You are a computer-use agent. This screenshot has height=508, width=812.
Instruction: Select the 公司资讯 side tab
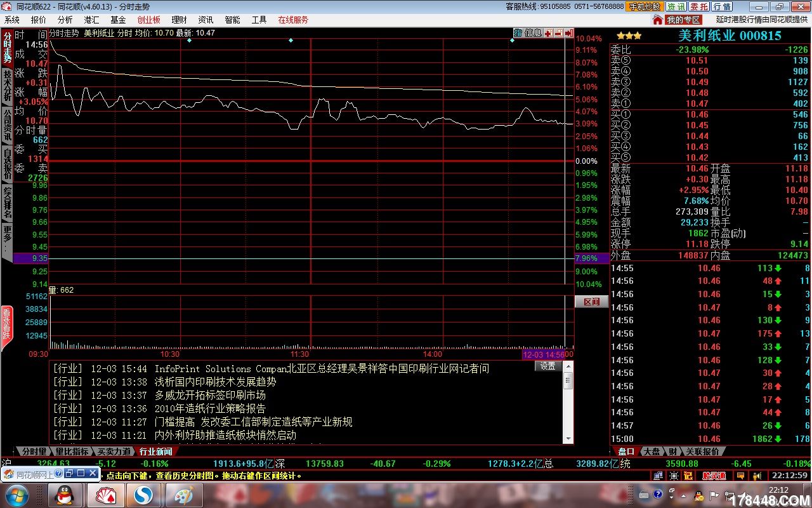click(x=7, y=124)
